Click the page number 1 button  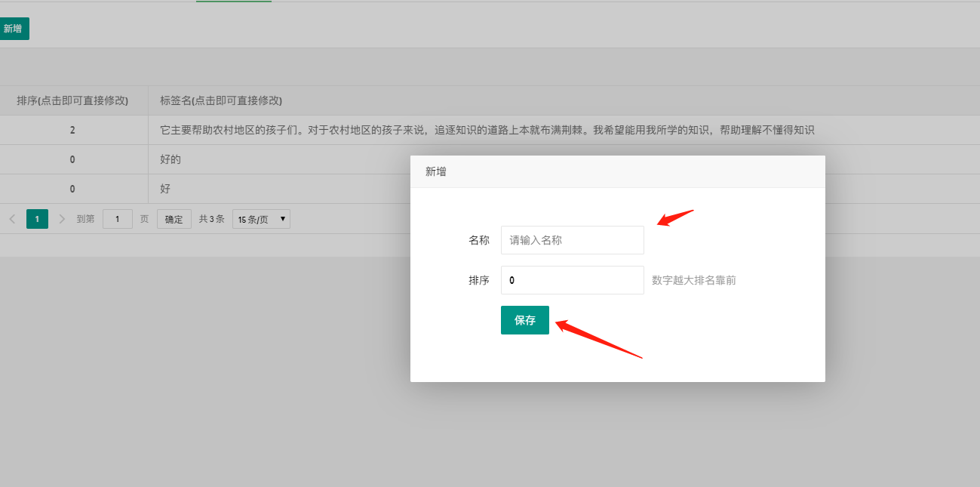(37, 219)
